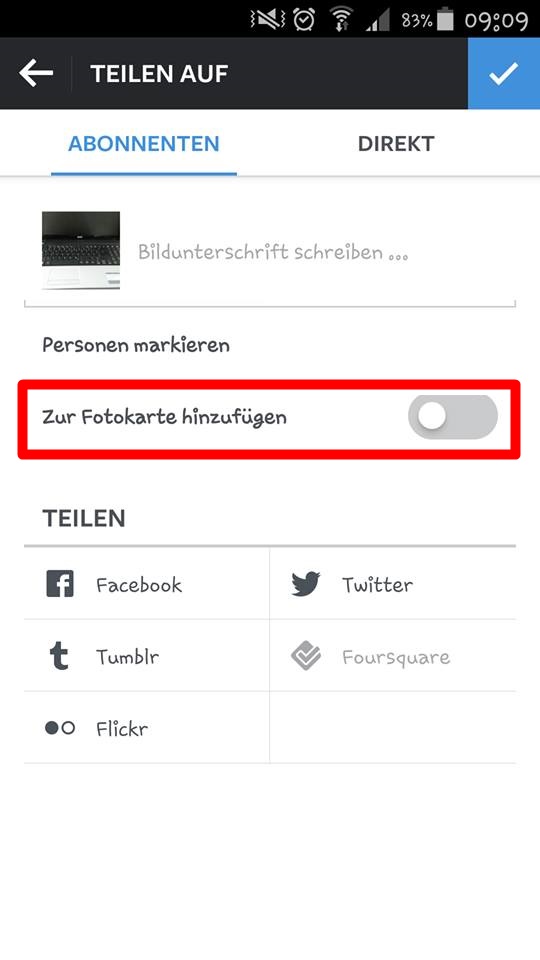Image resolution: width=540 pixels, height=960 pixels.
Task: Share to Facebook via its label
Action: pos(139,585)
